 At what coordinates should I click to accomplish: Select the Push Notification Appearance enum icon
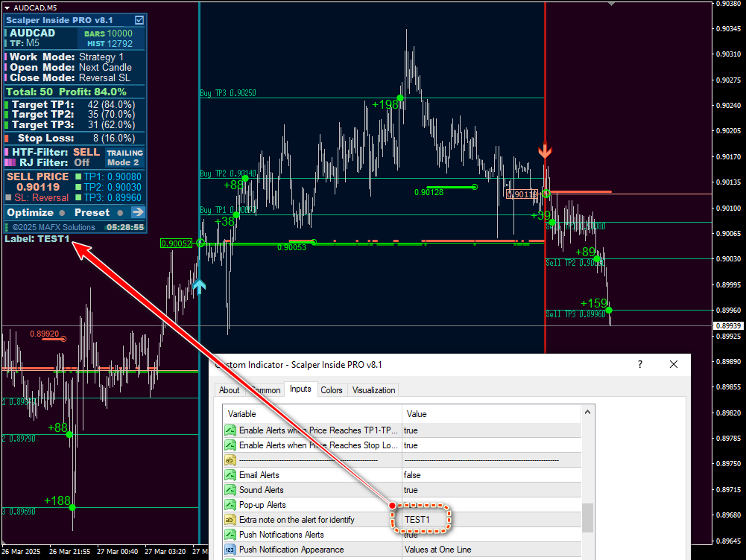pyautogui.click(x=230, y=550)
